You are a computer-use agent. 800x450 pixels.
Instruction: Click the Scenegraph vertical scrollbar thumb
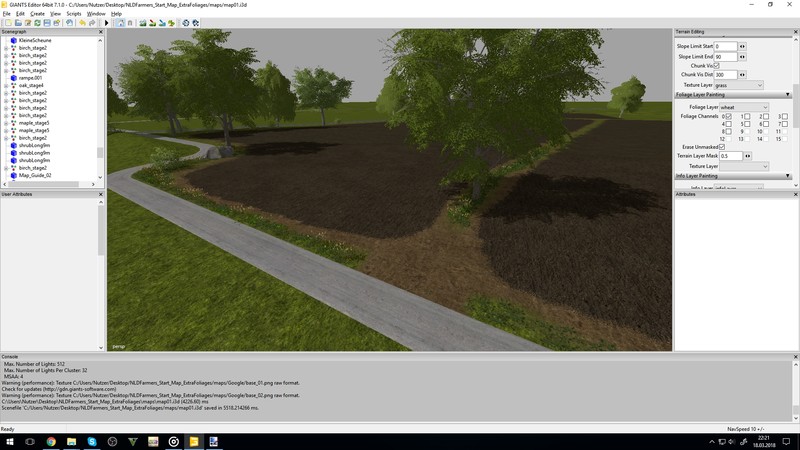coord(100,153)
